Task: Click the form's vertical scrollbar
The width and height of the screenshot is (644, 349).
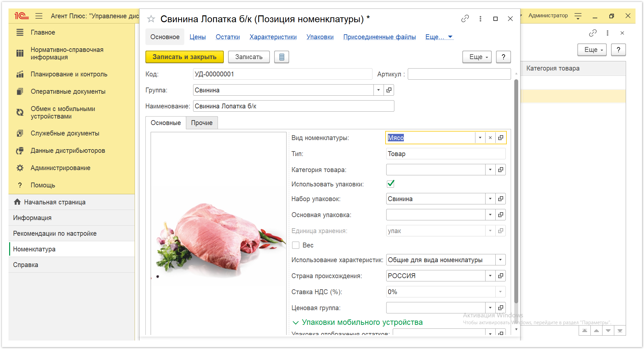Action: (516, 191)
